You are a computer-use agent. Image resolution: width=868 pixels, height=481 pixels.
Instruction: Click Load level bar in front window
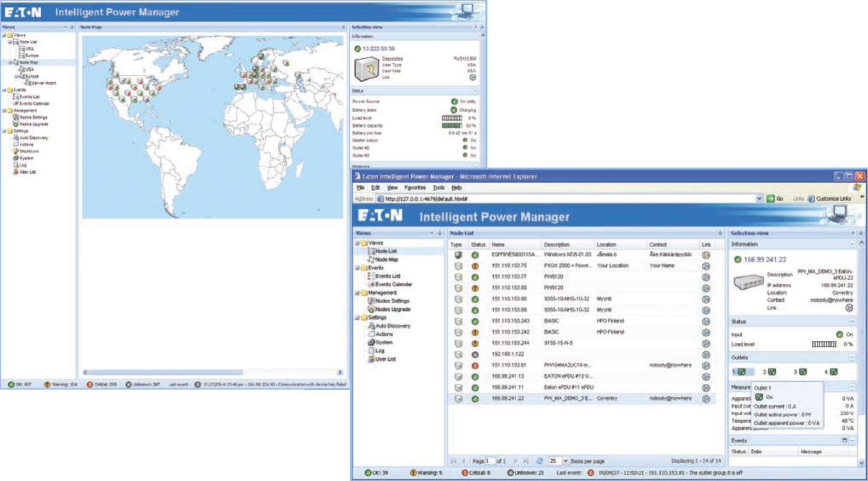pos(824,344)
